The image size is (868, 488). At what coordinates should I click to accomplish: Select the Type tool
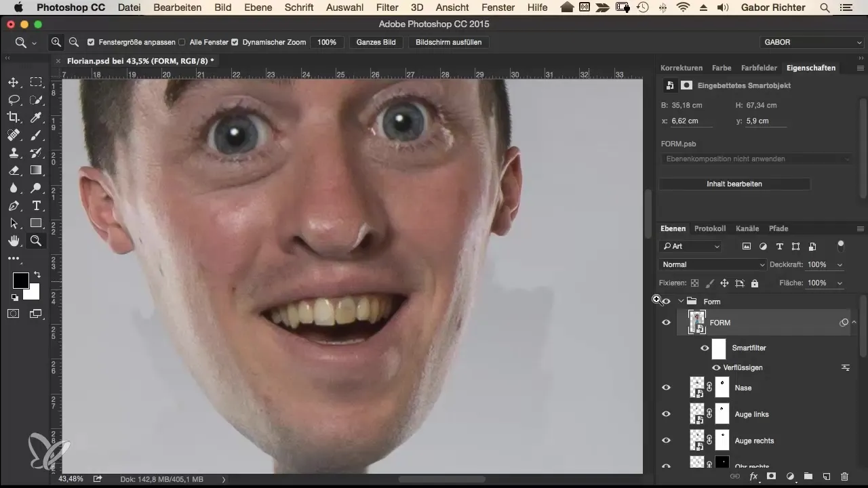[36, 205]
